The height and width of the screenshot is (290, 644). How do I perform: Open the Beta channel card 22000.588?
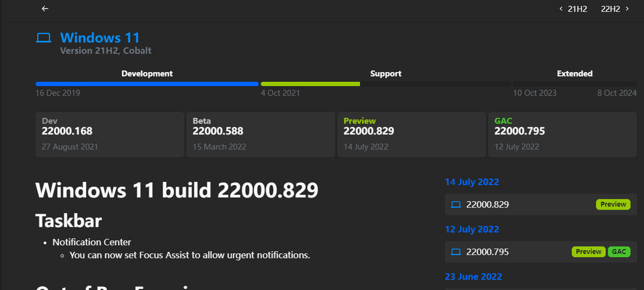[x=261, y=135]
